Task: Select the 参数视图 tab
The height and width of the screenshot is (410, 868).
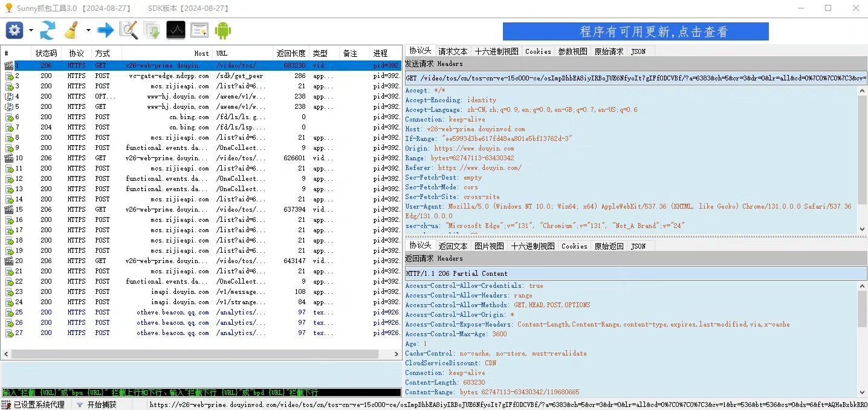Action: (572, 51)
